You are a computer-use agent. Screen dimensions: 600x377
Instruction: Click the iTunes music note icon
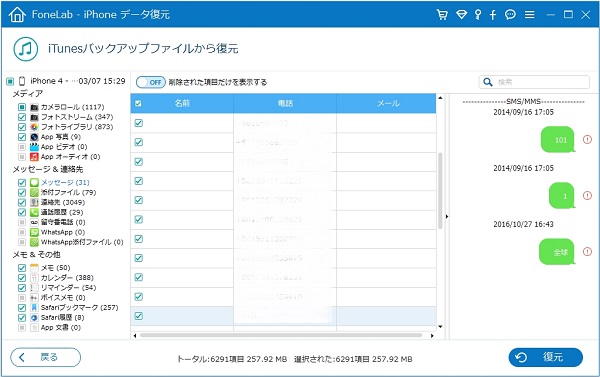pos(26,49)
